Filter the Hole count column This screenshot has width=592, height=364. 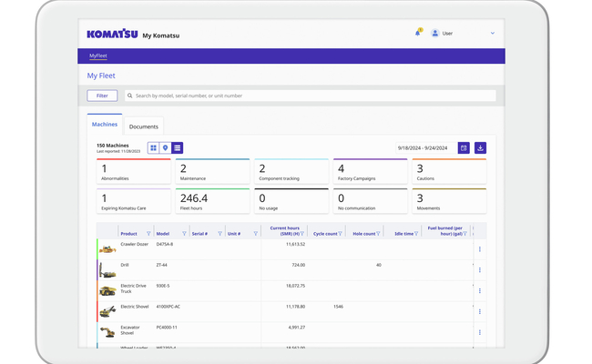[378, 234]
